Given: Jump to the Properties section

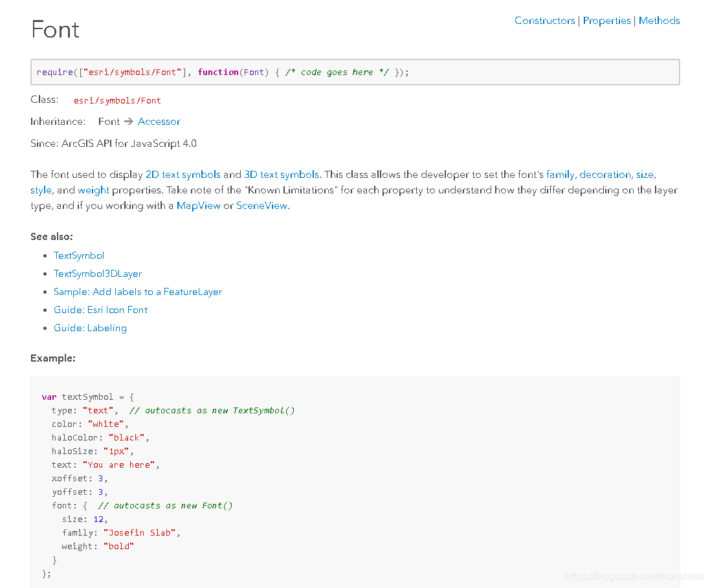Looking at the screenshot, I should 606,21.
